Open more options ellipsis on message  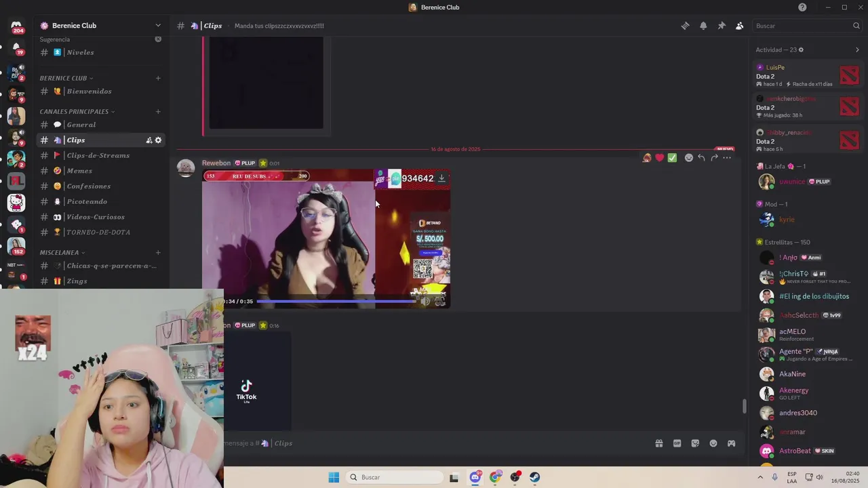pyautogui.click(x=727, y=158)
